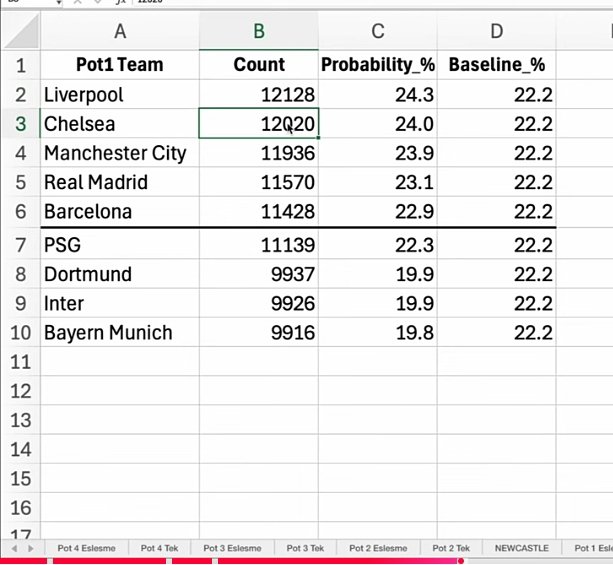
Task: Select column D via its header
Action: [497, 31]
